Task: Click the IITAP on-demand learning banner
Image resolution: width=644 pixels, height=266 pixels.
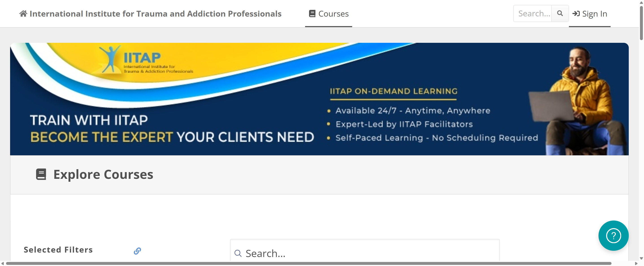Action: (x=319, y=99)
